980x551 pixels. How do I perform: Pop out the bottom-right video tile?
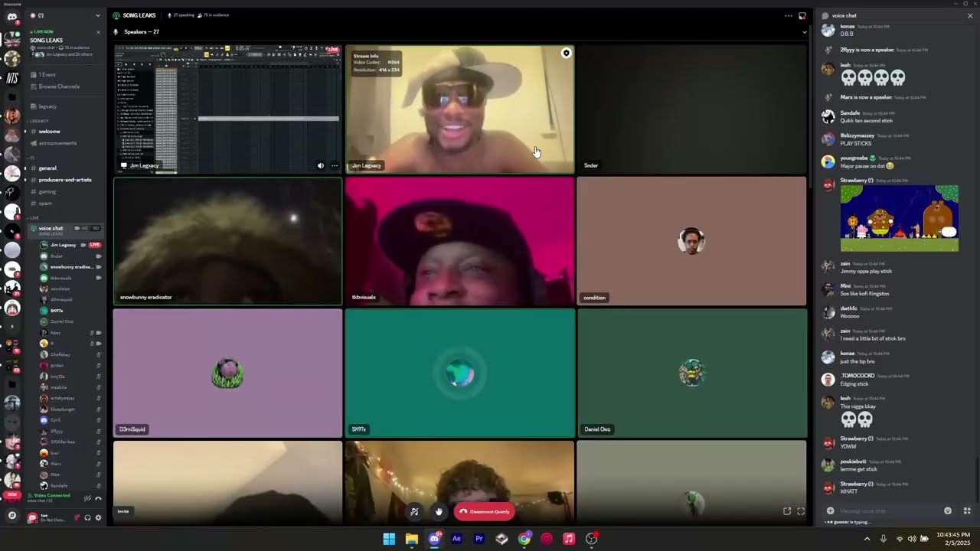tap(786, 511)
